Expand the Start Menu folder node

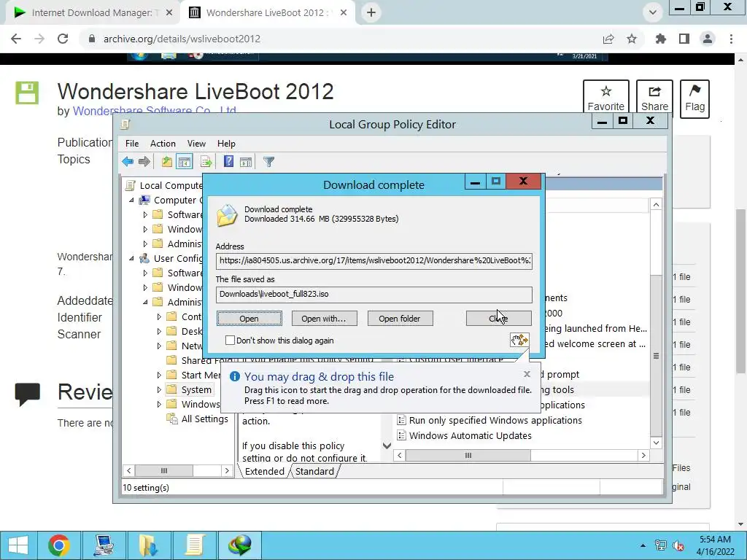tap(159, 376)
